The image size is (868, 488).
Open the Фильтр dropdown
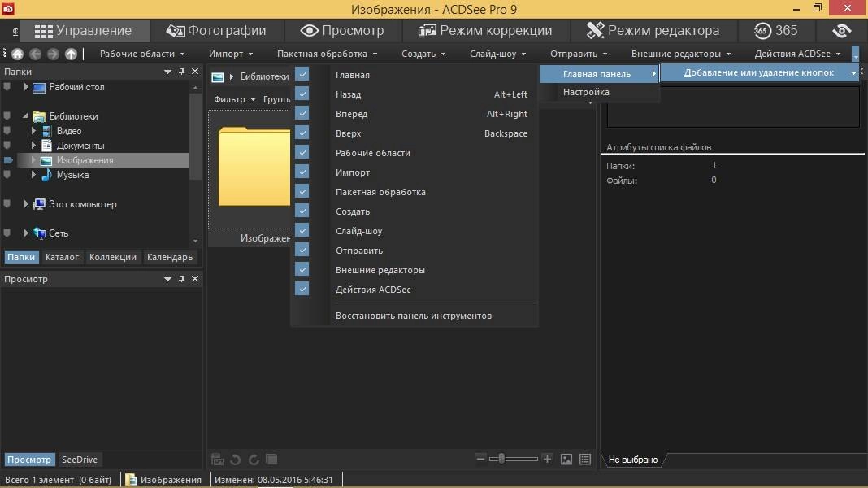click(x=234, y=99)
